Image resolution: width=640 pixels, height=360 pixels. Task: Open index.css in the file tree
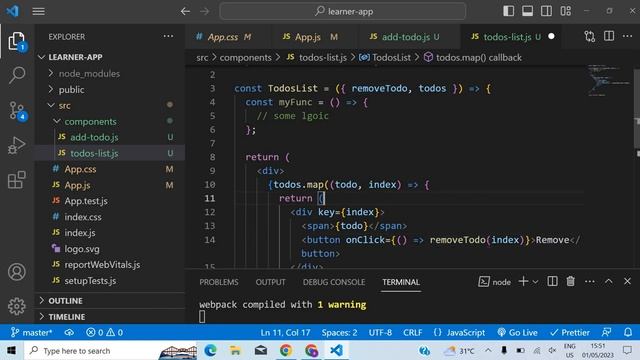110,217
